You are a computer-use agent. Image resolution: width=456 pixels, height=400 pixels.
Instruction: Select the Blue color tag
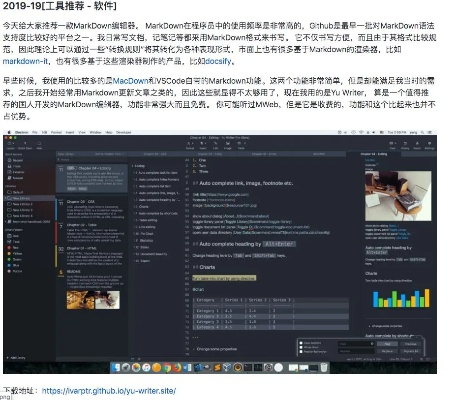pos(13,265)
